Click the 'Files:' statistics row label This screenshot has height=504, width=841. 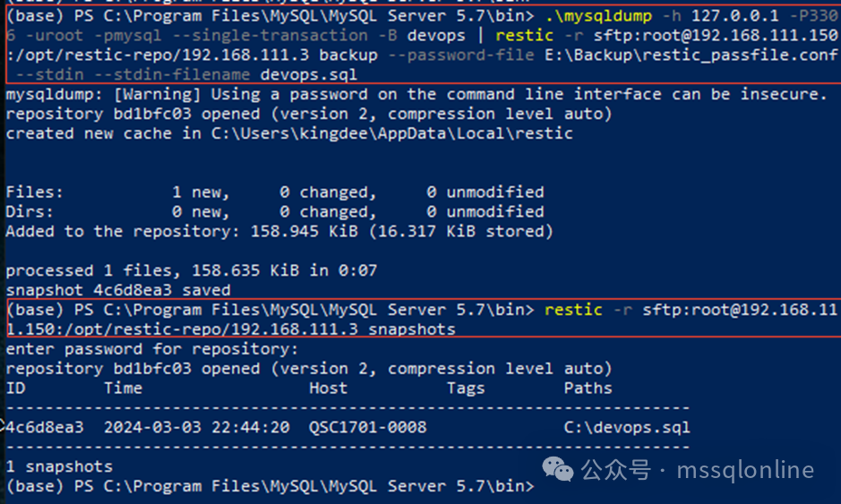point(34,192)
